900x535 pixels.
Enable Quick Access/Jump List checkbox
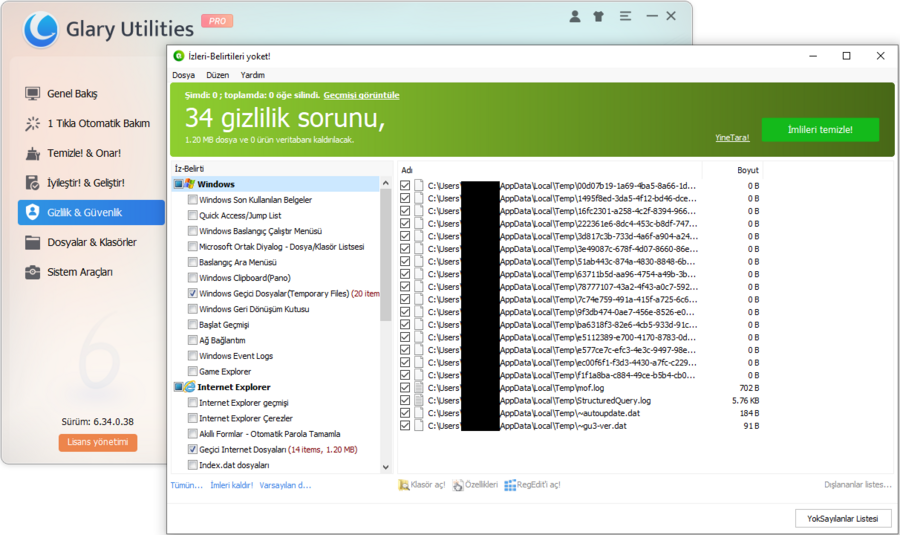tap(193, 215)
